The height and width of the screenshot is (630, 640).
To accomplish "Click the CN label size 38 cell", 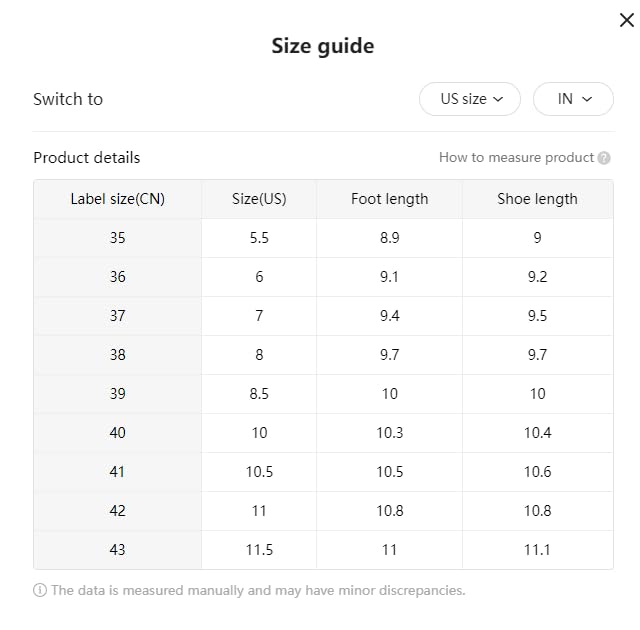I will [x=118, y=355].
